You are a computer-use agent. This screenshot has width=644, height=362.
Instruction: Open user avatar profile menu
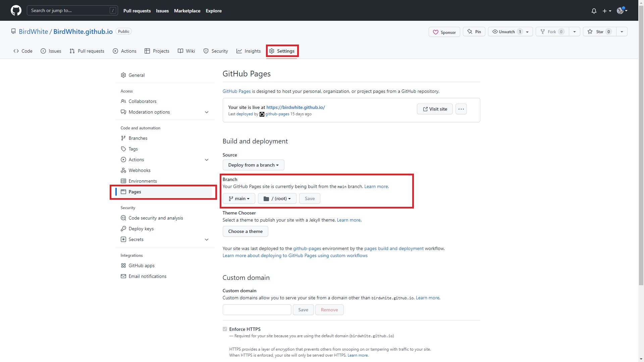pyautogui.click(x=622, y=11)
